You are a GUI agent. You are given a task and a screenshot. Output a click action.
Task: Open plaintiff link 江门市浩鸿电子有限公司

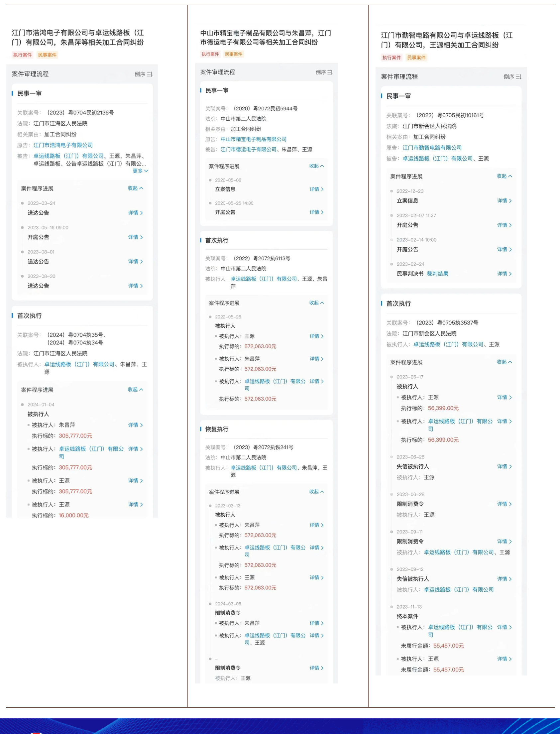(63, 145)
